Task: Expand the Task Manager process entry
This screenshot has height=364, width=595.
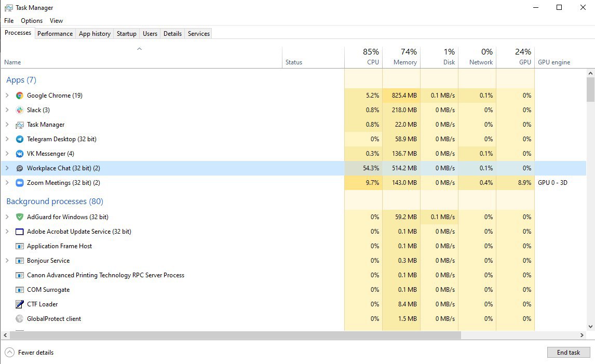Action: pyautogui.click(x=7, y=124)
